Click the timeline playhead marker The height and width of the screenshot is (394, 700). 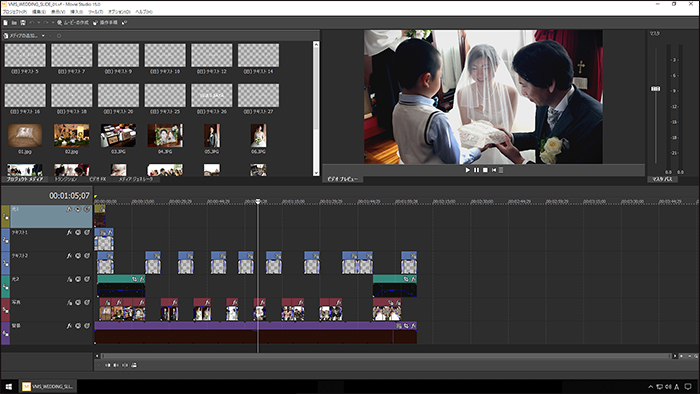(x=258, y=202)
